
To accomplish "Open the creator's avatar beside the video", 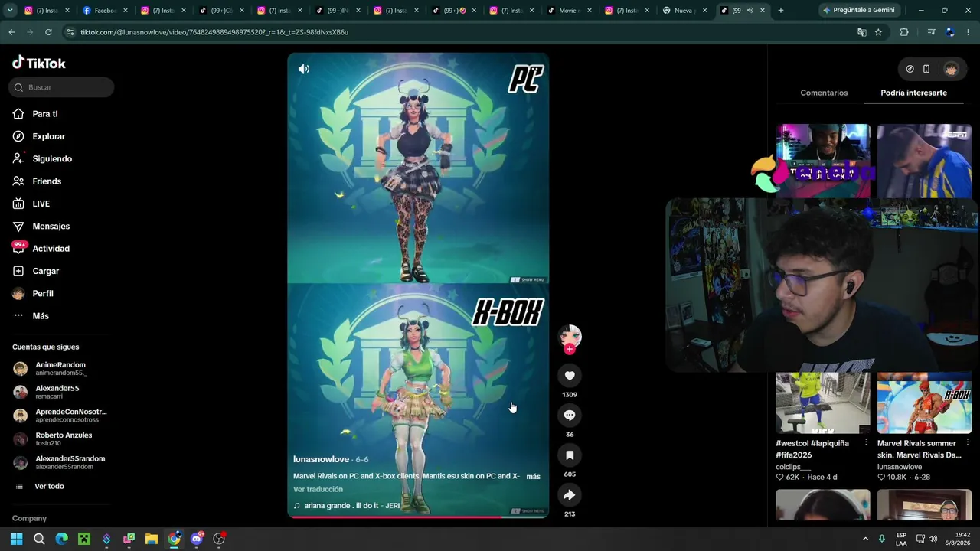I will (570, 335).
